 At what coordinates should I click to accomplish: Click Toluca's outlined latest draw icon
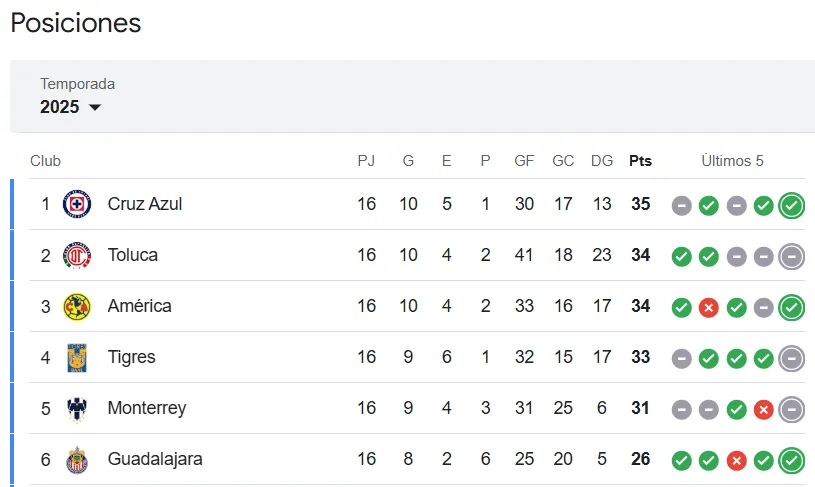click(791, 256)
